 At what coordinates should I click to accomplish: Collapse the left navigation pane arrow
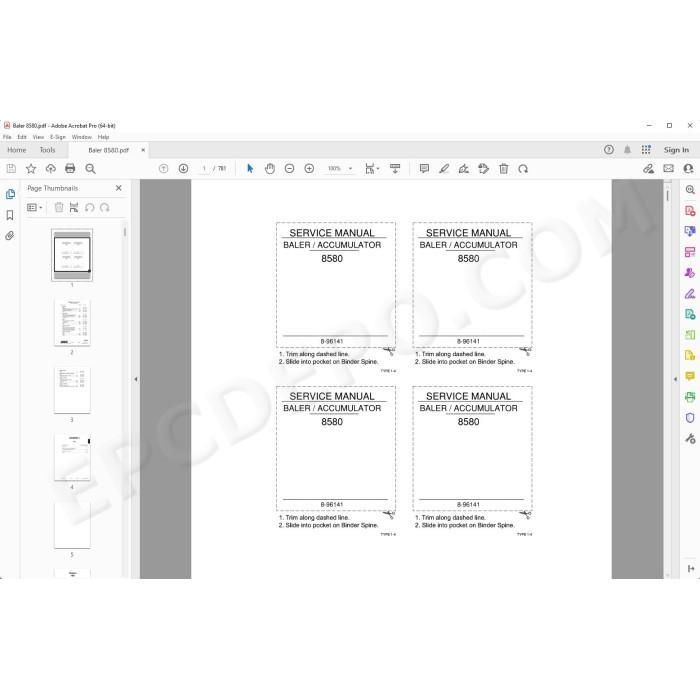(136, 379)
